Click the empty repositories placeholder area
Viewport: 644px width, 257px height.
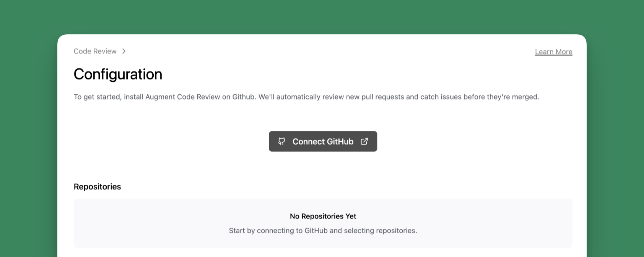322,223
